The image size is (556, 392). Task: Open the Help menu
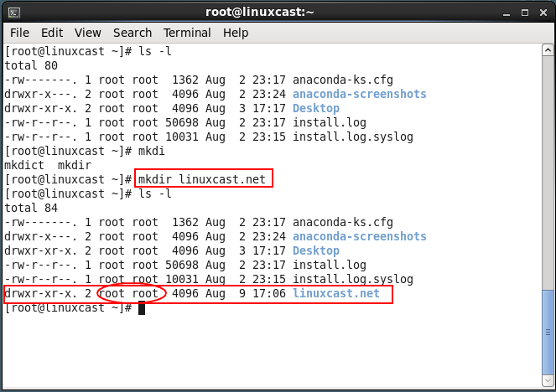point(236,33)
